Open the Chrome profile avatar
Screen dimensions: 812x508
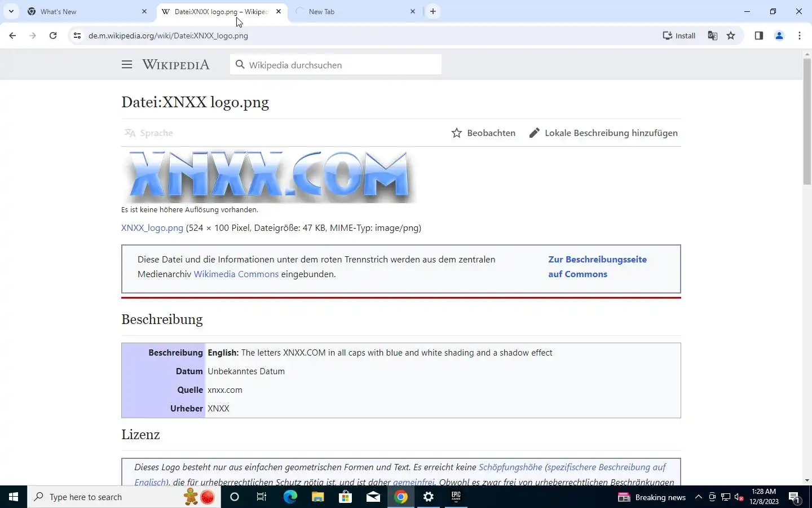pyautogui.click(x=779, y=36)
